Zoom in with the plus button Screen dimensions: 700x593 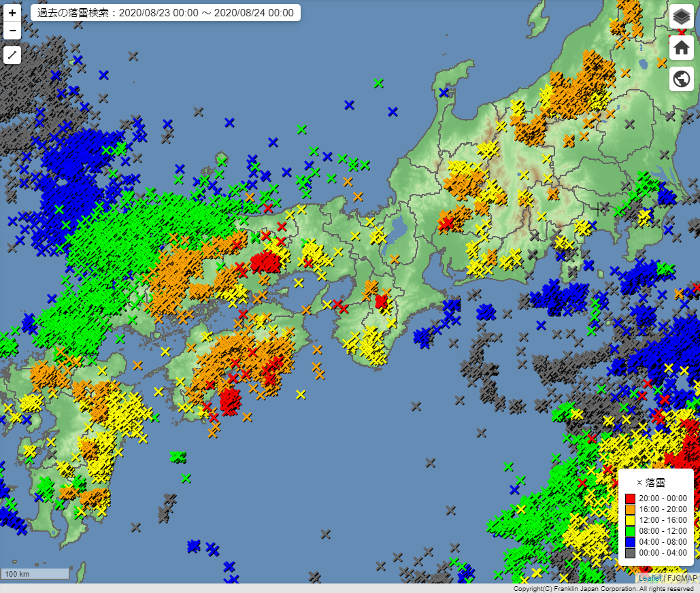tap(12, 13)
